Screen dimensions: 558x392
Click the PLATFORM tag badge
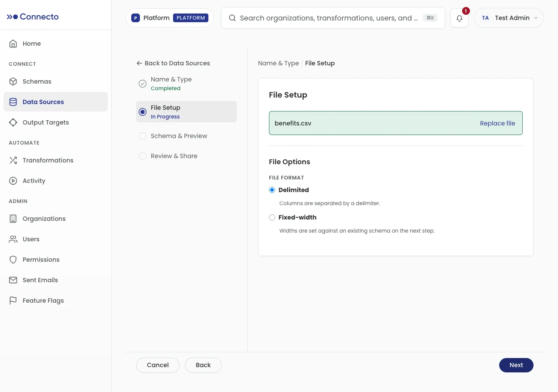tap(191, 18)
